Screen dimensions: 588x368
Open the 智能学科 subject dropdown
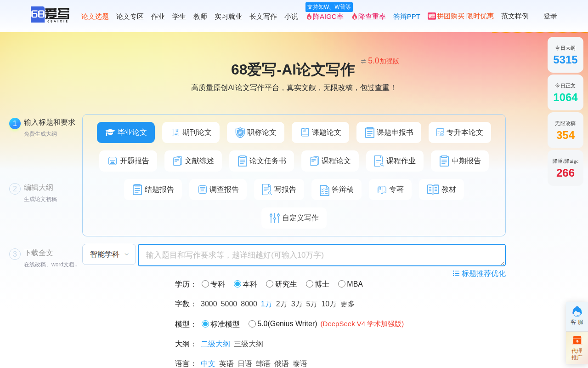coord(109,254)
